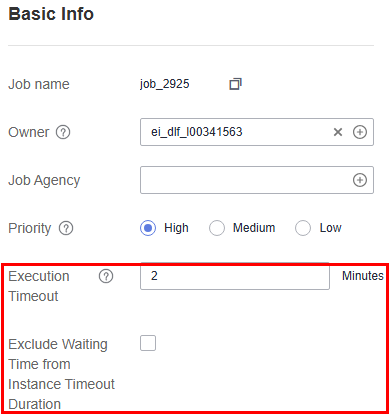Copy the job name job_2925
This screenshot has height=419, width=391.
pos(235,84)
